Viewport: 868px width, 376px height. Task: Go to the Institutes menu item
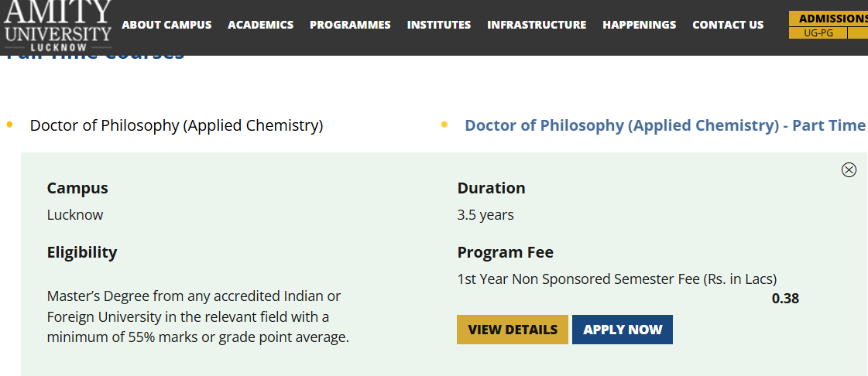point(438,25)
